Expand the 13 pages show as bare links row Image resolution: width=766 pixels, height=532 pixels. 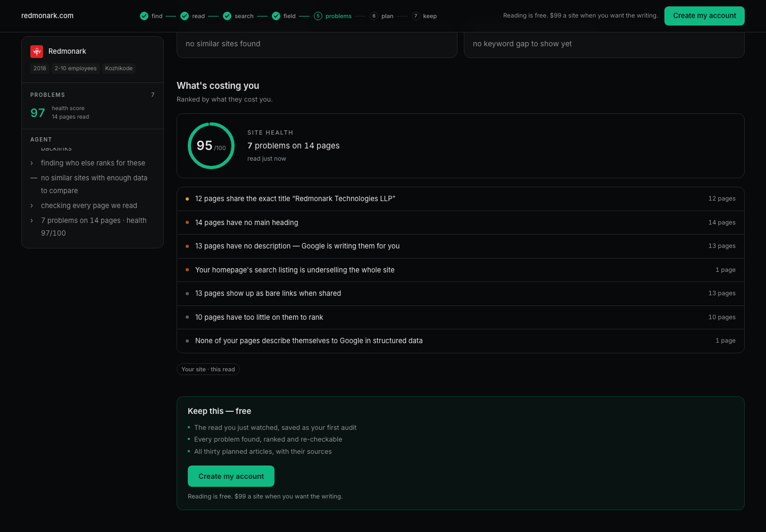click(461, 294)
